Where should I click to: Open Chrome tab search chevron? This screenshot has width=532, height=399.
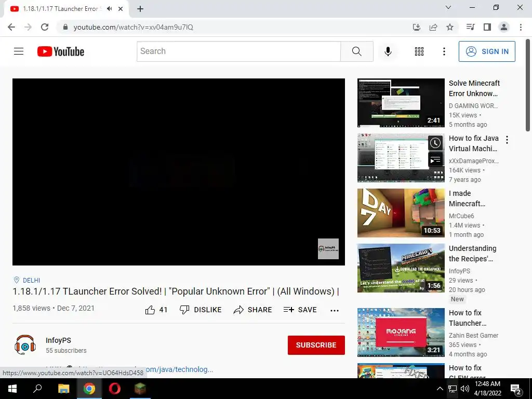[x=448, y=7]
